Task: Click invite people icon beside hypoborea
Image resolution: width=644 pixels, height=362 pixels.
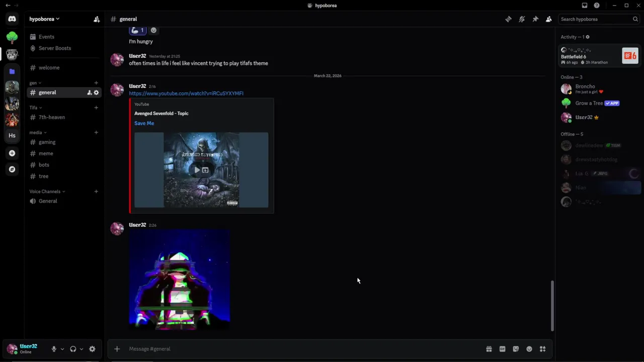Action: click(x=97, y=19)
